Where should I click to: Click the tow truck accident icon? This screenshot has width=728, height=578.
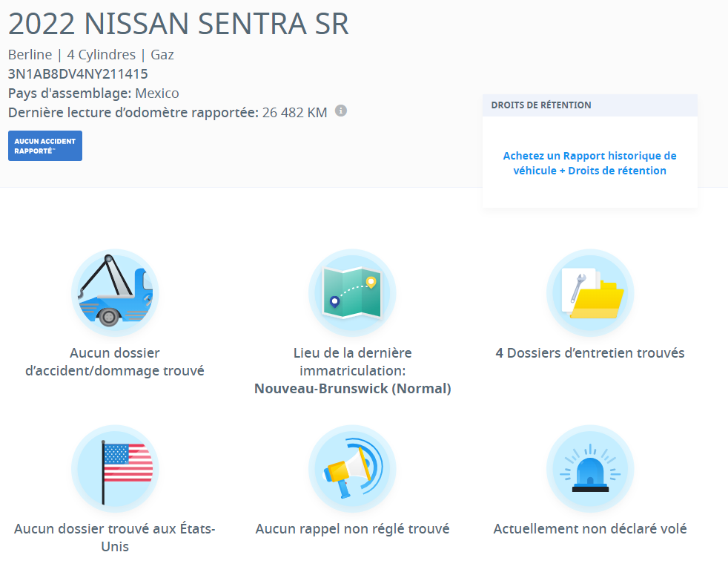pos(115,293)
